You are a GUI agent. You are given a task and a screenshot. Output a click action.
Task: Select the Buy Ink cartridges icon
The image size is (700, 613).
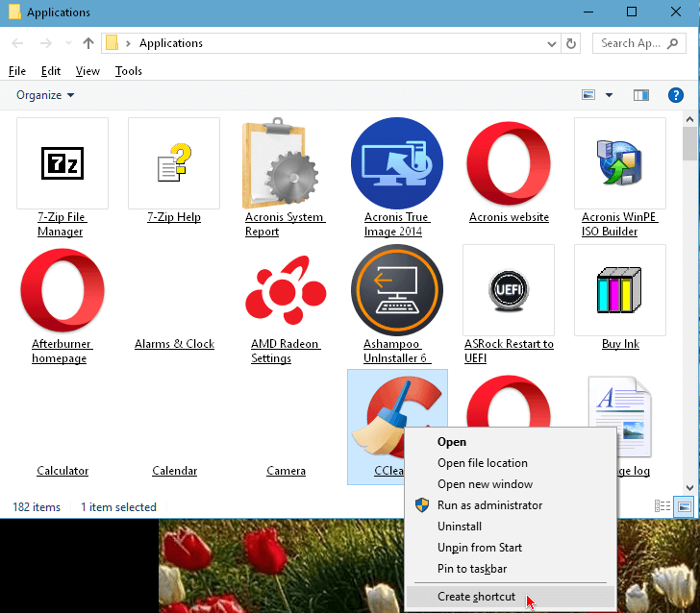click(x=620, y=290)
